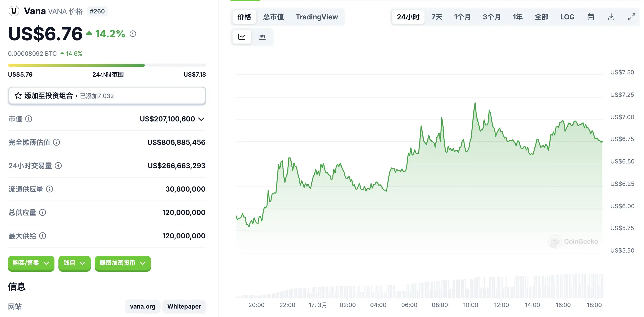This screenshot has width=644, height=317.
Task: Select the 3个月 time range
Action: click(x=492, y=17)
